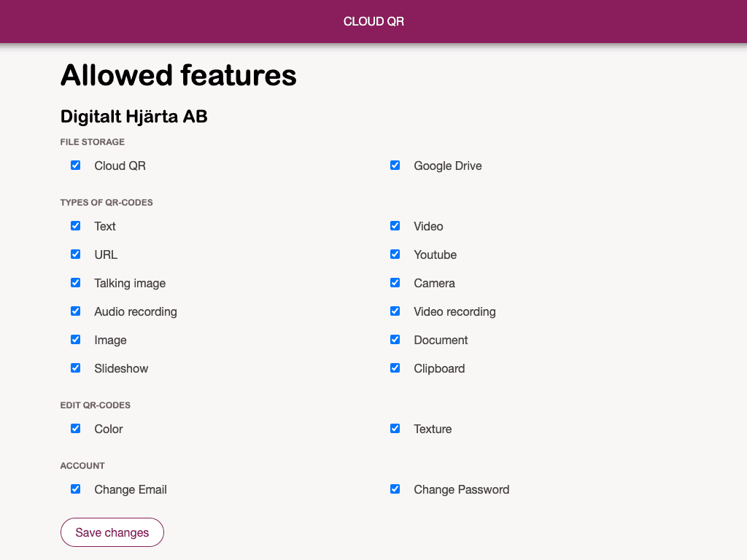
Task: Toggle the Clipboard checkbox
Action: pyautogui.click(x=395, y=367)
